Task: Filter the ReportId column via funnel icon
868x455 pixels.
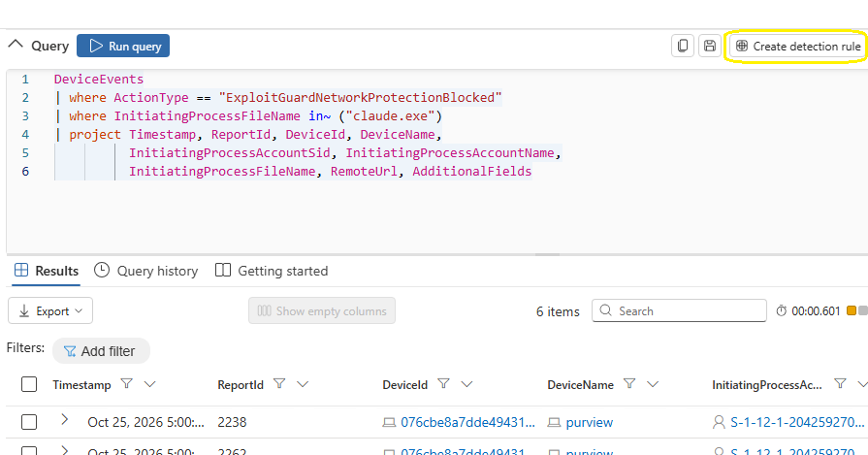Action: (279, 383)
